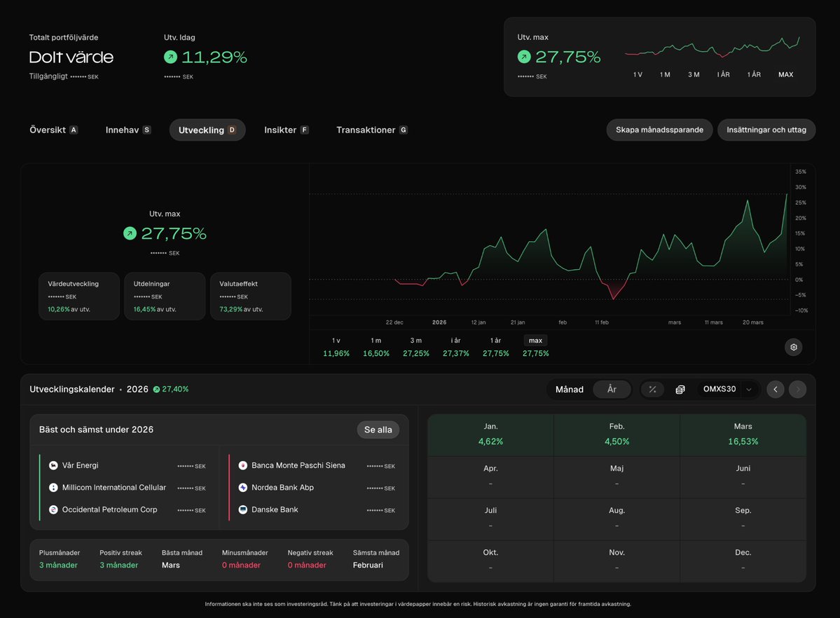This screenshot has width=840, height=618.
Task: Select 3 m period below main chart
Action: coord(415,347)
